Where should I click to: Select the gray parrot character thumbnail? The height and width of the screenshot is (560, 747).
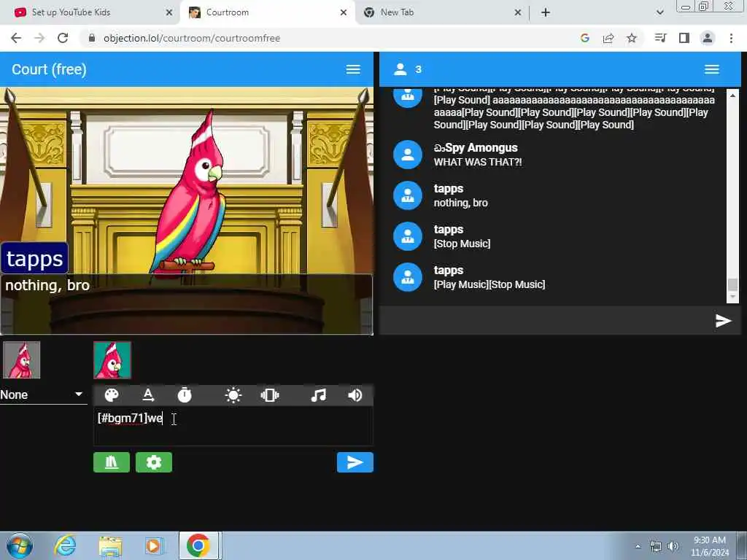pyautogui.click(x=21, y=360)
